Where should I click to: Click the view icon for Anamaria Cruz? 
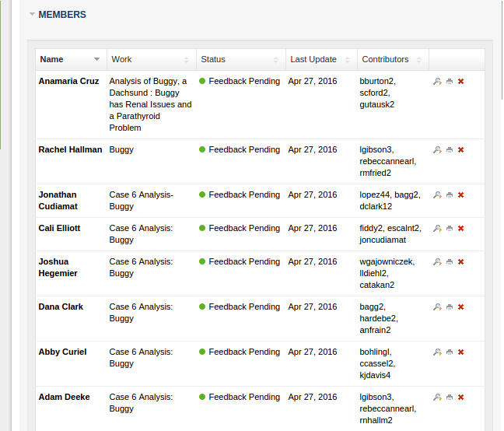point(437,82)
